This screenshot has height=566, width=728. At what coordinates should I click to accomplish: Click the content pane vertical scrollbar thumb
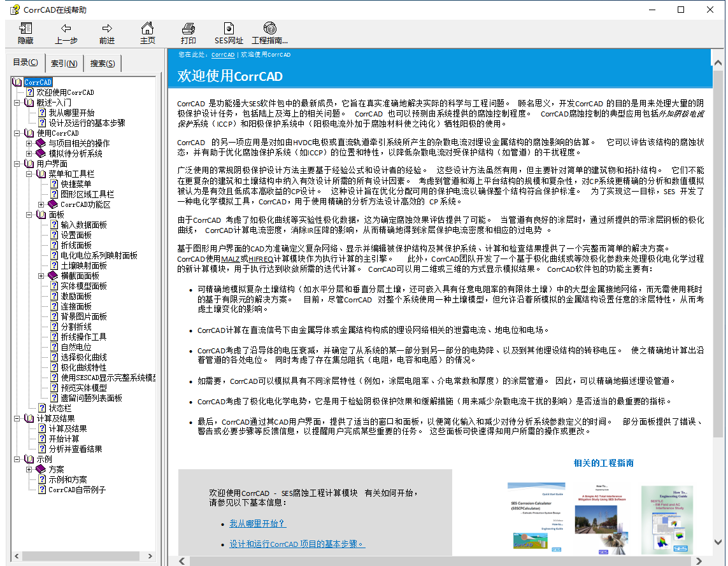pyautogui.click(x=718, y=253)
